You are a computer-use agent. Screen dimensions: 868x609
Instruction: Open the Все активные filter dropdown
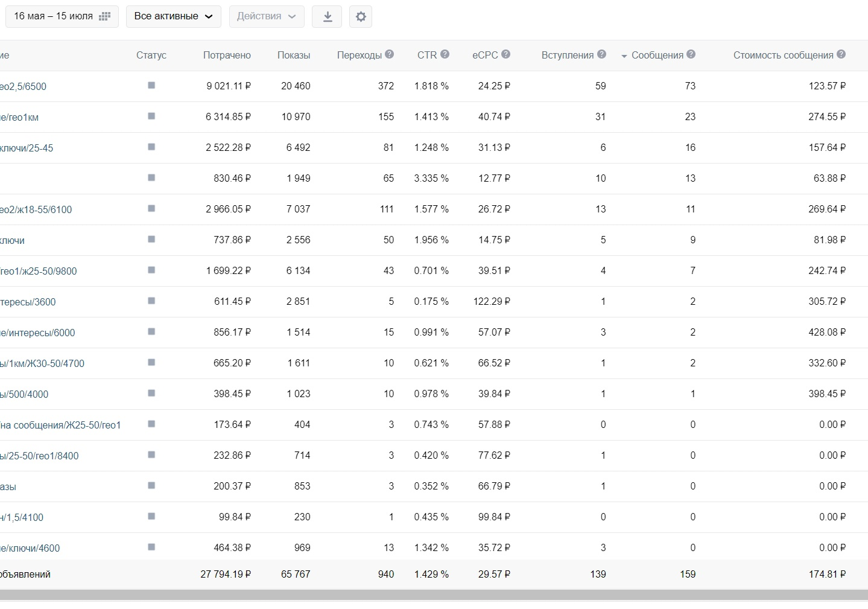(x=174, y=16)
